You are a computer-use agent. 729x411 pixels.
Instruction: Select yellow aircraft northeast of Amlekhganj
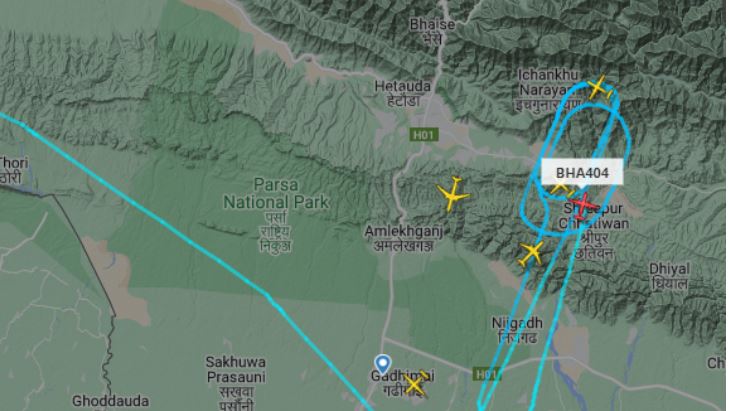pyautogui.click(x=452, y=193)
